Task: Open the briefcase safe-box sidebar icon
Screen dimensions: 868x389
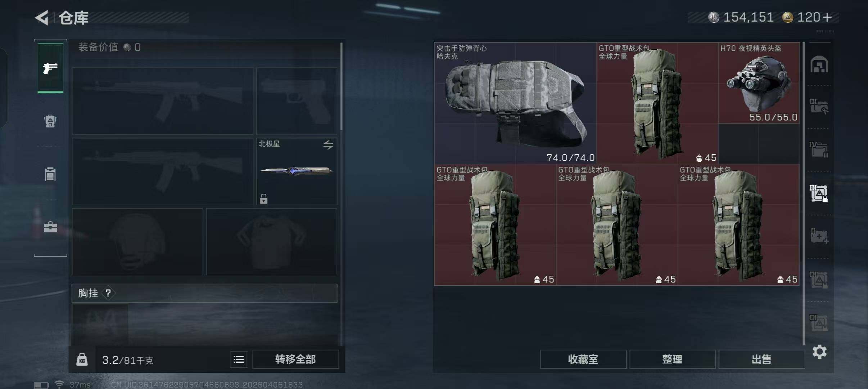Action: (50, 227)
